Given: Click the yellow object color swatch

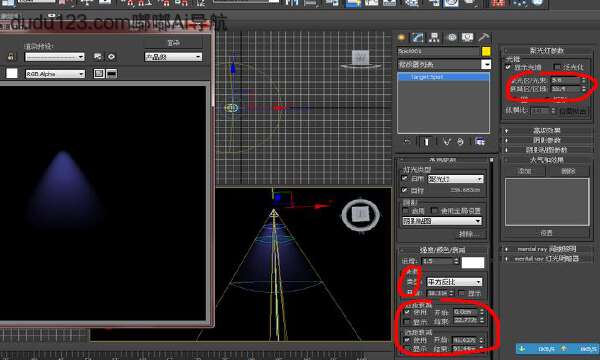Looking at the screenshot, I should pos(486,51).
